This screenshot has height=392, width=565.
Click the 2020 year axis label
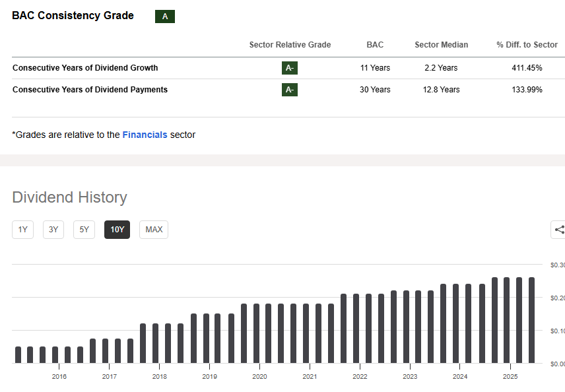click(259, 376)
